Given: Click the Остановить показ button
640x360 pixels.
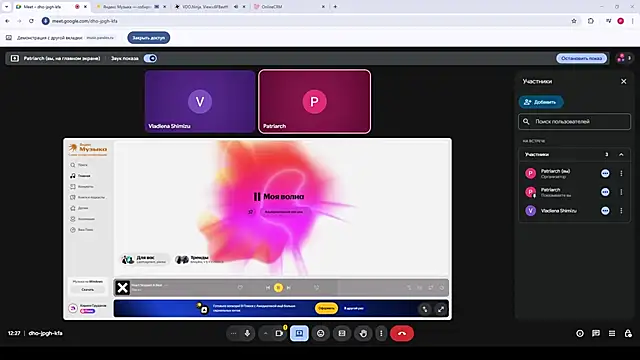Looking at the screenshot, I should click(x=581, y=58).
